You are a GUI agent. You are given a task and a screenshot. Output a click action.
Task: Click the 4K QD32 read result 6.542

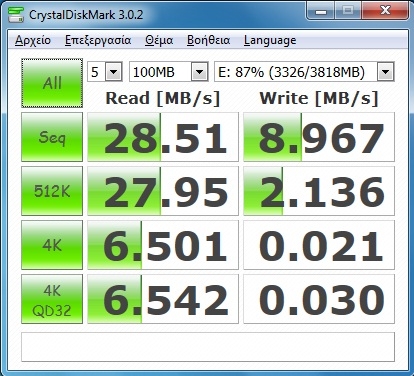[163, 299]
